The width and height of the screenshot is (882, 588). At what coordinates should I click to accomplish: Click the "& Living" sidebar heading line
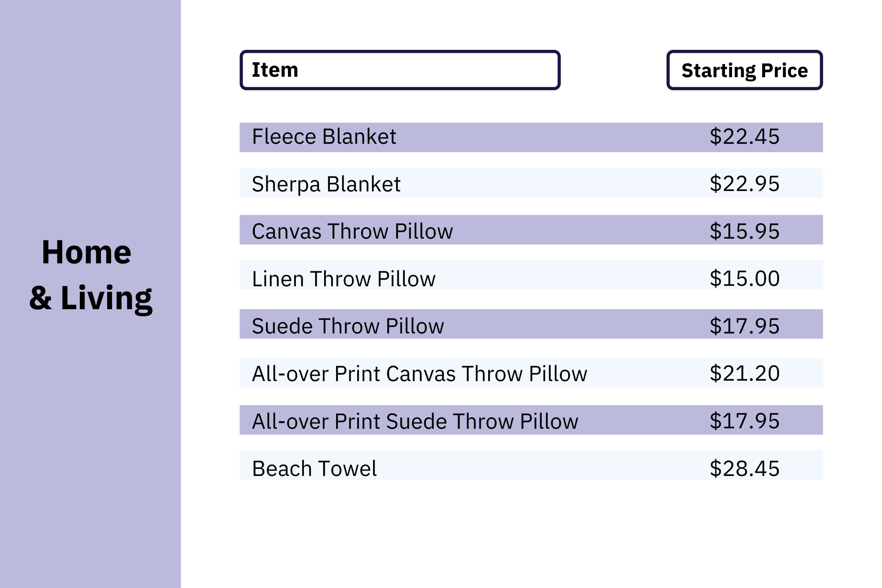(91, 298)
